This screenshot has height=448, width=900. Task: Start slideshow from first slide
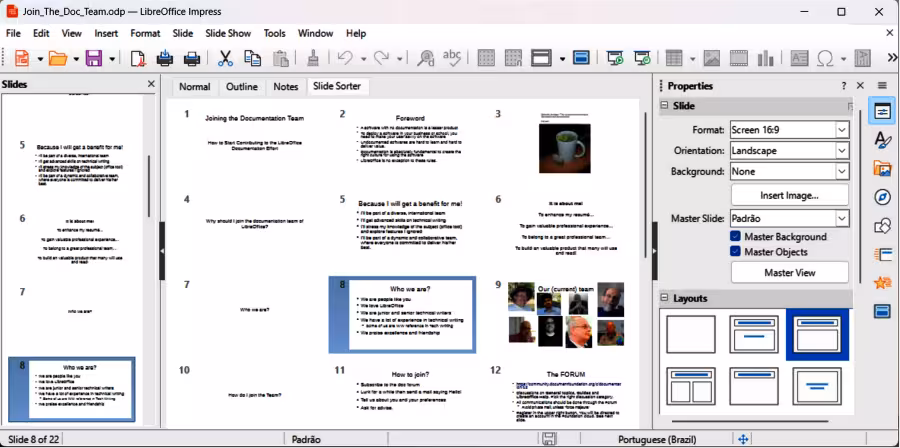coord(615,58)
